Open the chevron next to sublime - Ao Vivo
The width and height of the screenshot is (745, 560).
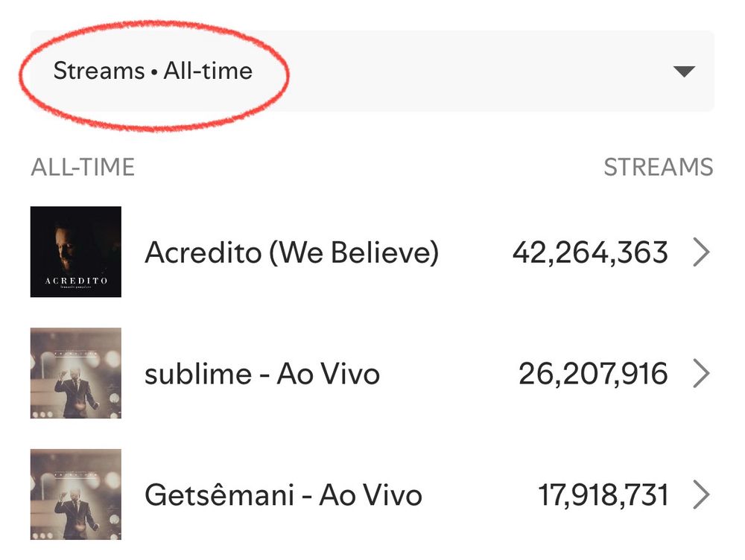pyautogui.click(x=701, y=374)
